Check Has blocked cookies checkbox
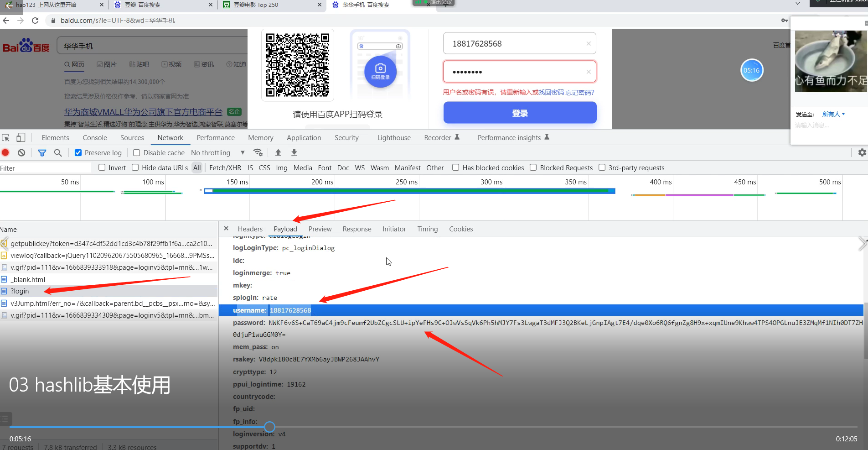The height and width of the screenshot is (450, 868). click(x=455, y=167)
